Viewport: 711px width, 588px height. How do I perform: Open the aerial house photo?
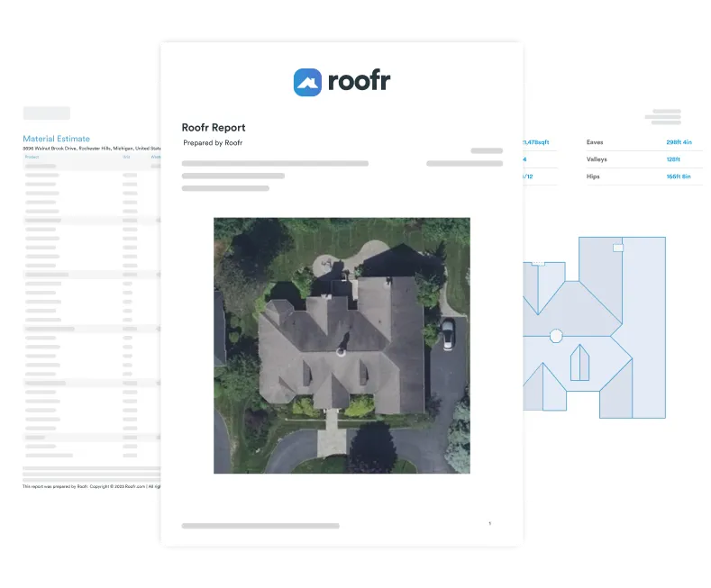pyautogui.click(x=342, y=346)
